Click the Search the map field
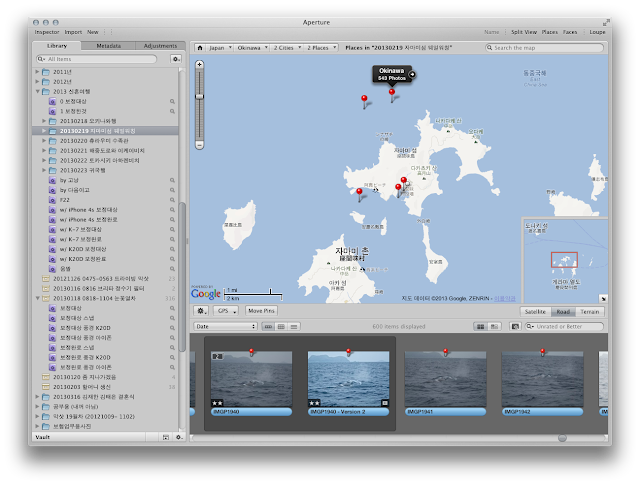 coord(544,48)
